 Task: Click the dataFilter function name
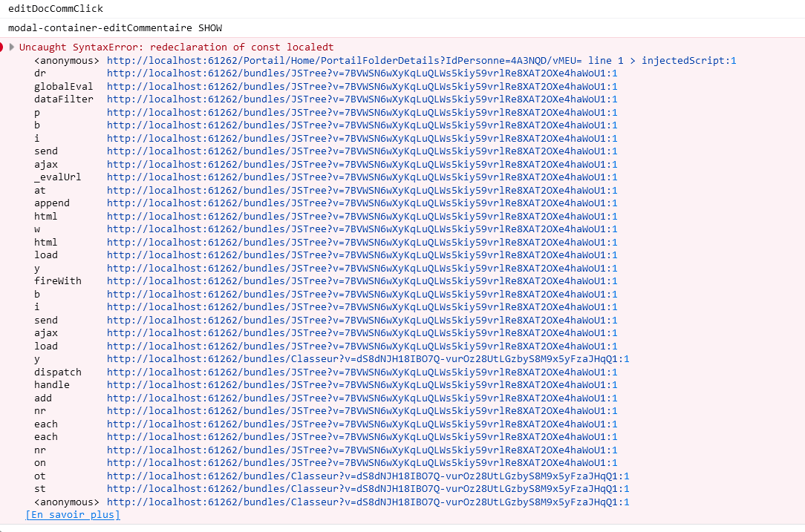64,99
